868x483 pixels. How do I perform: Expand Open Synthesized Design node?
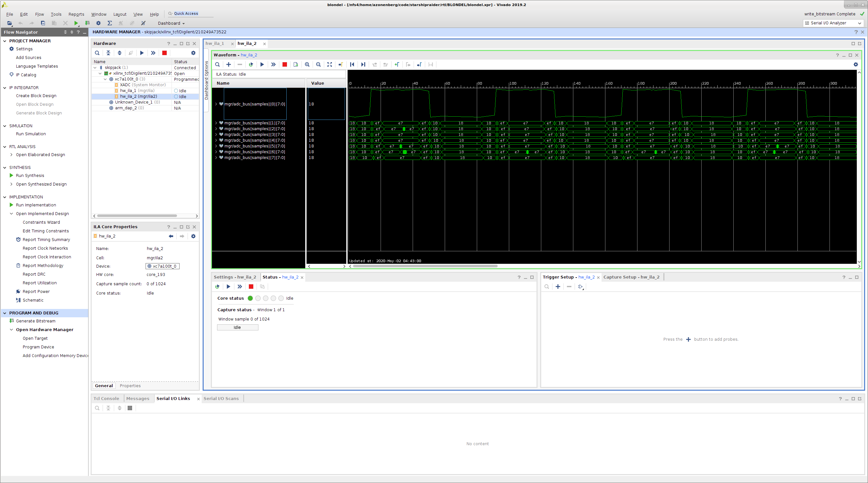(x=12, y=184)
